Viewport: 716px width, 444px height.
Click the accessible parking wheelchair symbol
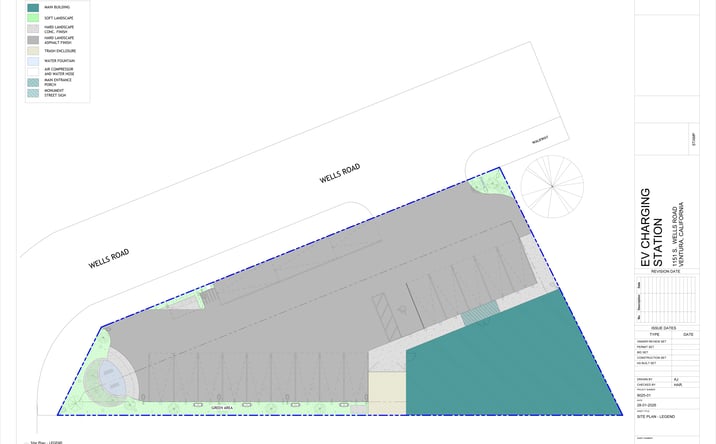pyautogui.click(x=403, y=310)
